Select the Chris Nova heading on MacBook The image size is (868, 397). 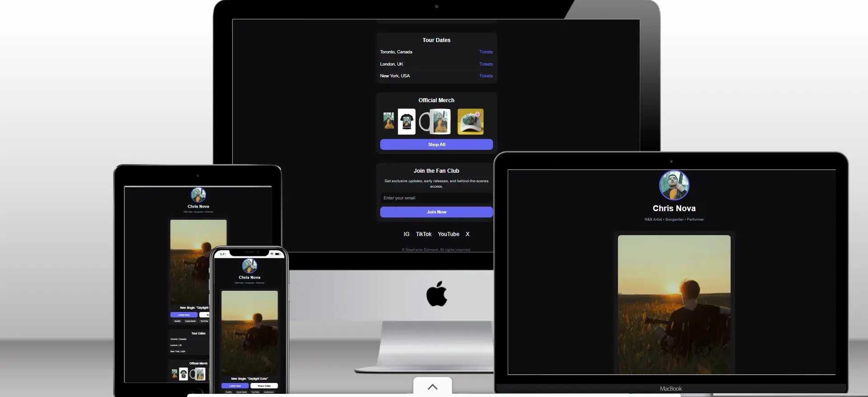click(x=674, y=208)
